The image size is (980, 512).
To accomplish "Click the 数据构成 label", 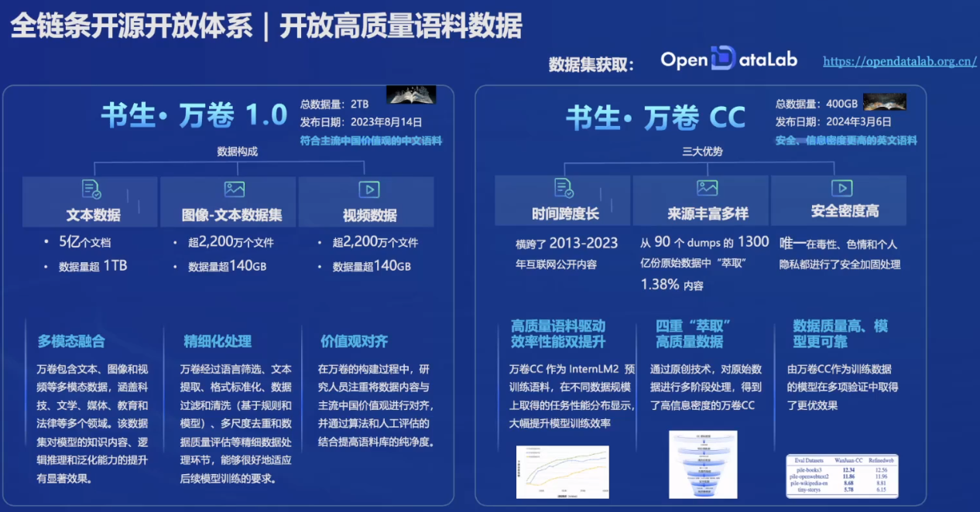I will (x=237, y=152).
